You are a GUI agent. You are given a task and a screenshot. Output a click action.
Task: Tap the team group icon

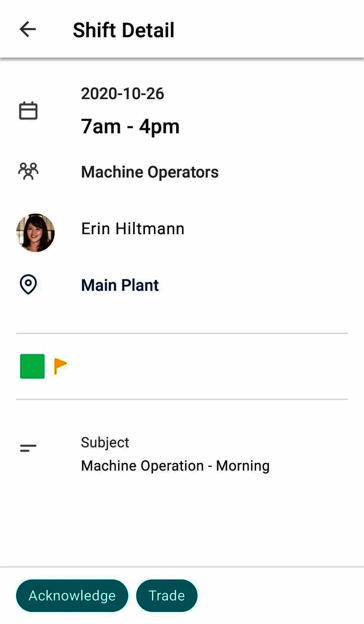point(28,171)
